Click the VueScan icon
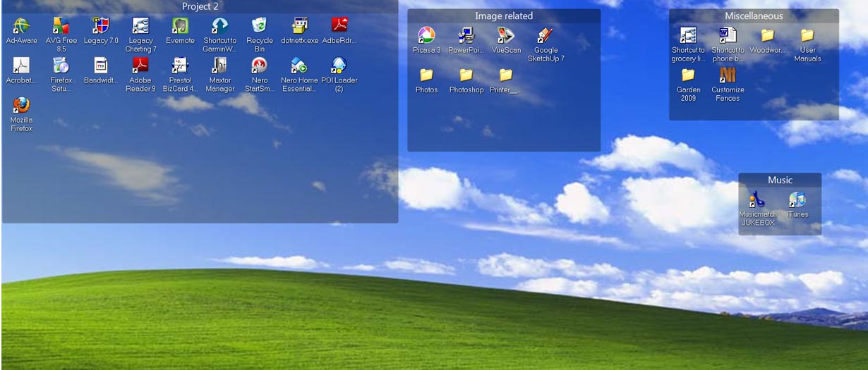 (x=506, y=35)
